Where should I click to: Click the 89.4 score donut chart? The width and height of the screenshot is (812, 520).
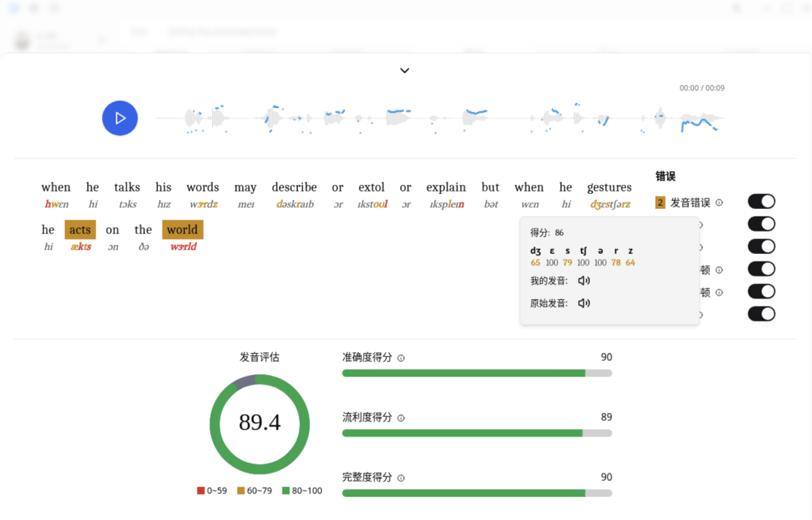259,425
